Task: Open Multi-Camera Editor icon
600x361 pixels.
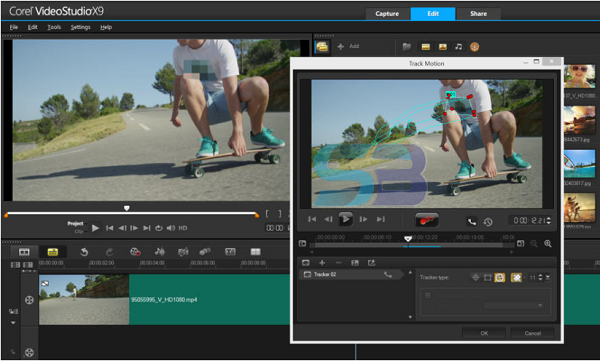Action: pos(255,252)
